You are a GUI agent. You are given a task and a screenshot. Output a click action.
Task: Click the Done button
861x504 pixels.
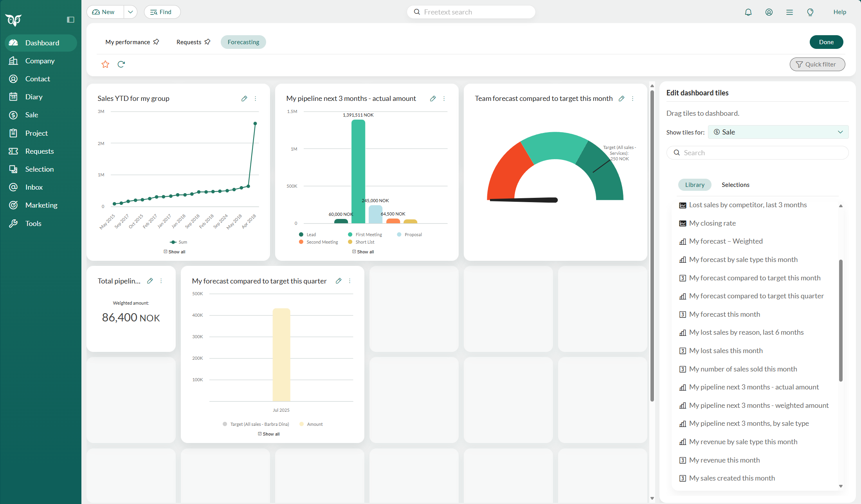click(826, 42)
